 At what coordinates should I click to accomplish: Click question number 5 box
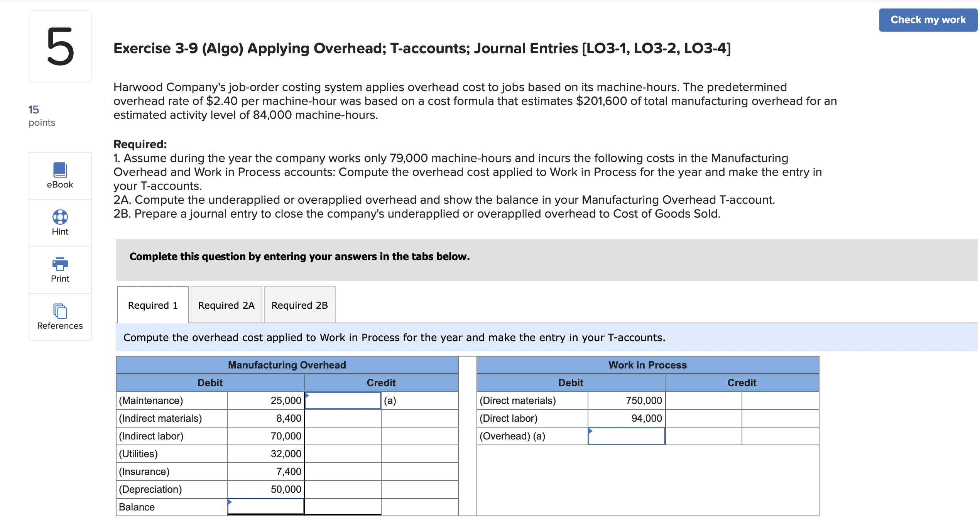pos(60,46)
